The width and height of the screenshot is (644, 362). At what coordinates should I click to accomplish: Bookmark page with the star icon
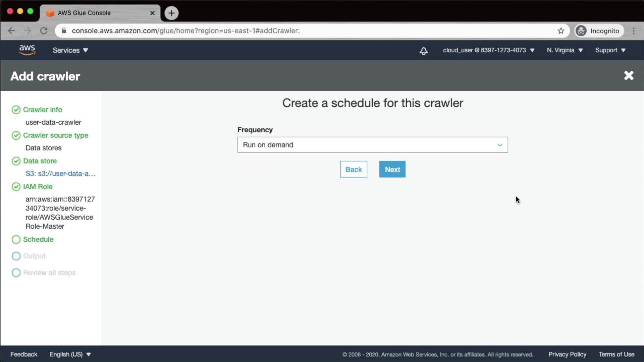[x=561, y=31]
